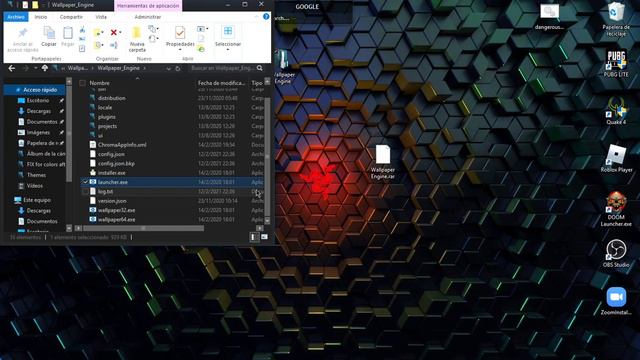640x360 pixels.
Task: Open Este equipo in navigation pane
Action: (x=37, y=200)
